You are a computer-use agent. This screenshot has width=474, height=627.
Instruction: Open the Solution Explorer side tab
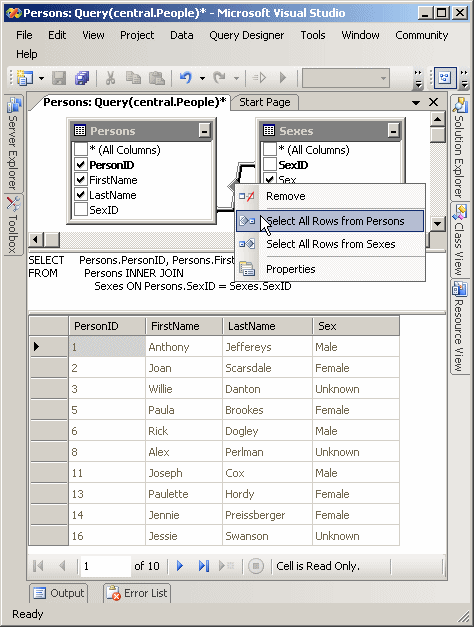click(459, 148)
